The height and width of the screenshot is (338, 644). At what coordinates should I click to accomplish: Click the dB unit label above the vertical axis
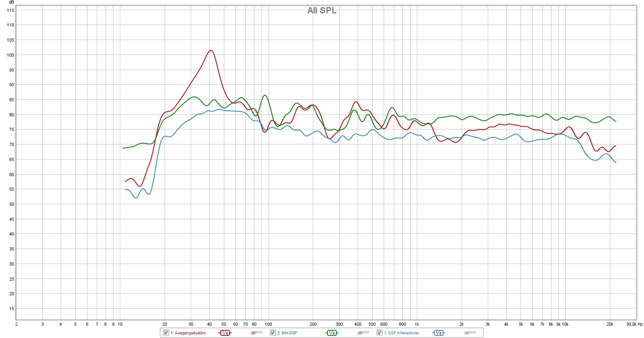(x=11, y=2)
